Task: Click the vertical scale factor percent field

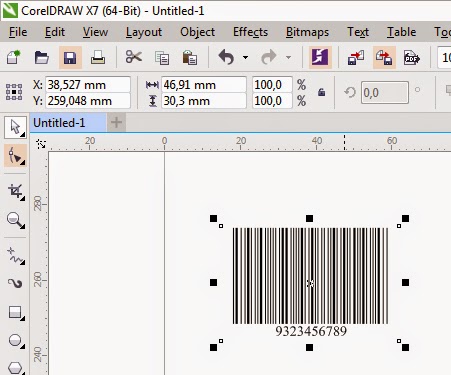Action: click(272, 101)
